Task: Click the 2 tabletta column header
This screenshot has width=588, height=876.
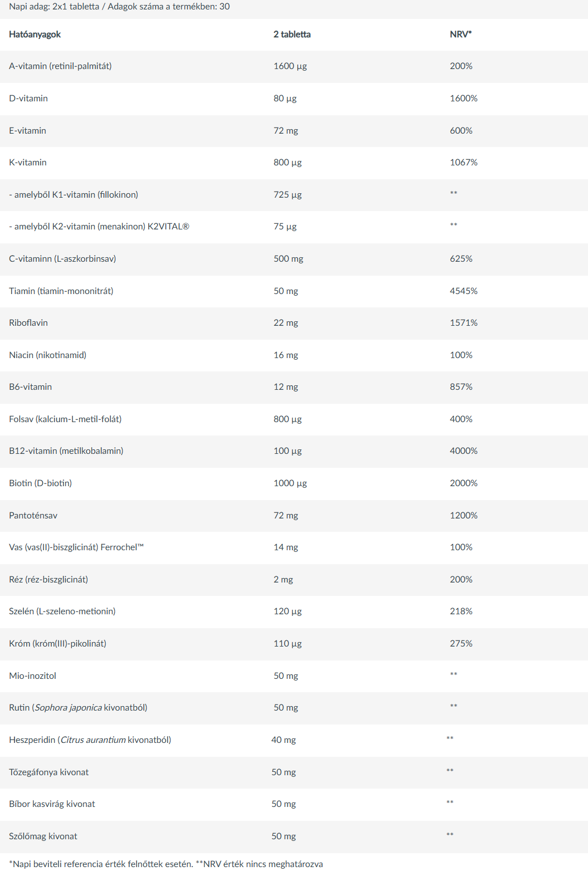Action: 292,35
